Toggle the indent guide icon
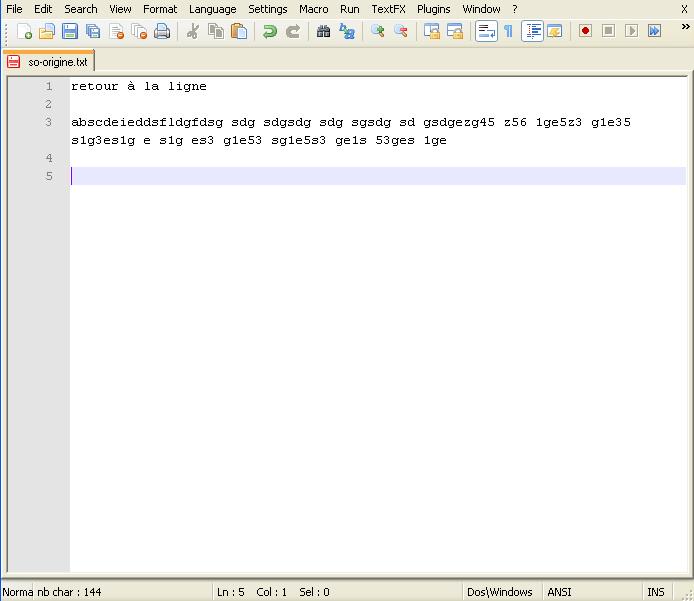The height and width of the screenshot is (601, 694). click(x=532, y=31)
